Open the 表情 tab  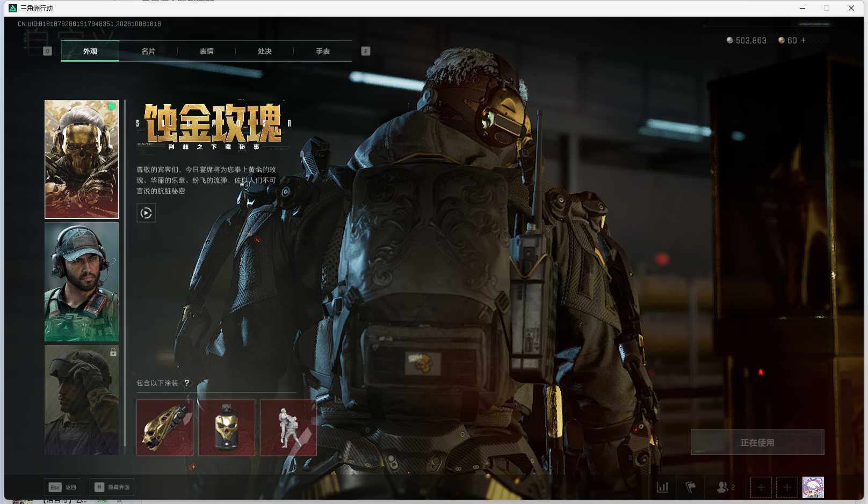206,51
